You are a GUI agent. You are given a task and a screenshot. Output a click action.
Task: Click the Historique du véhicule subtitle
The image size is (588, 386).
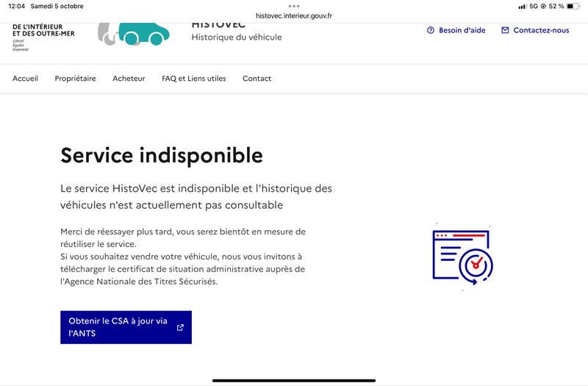[237, 37]
